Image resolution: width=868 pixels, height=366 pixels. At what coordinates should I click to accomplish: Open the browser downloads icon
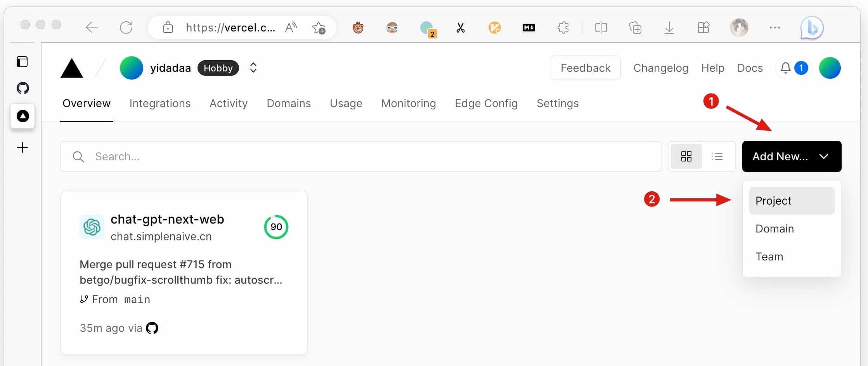(669, 28)
